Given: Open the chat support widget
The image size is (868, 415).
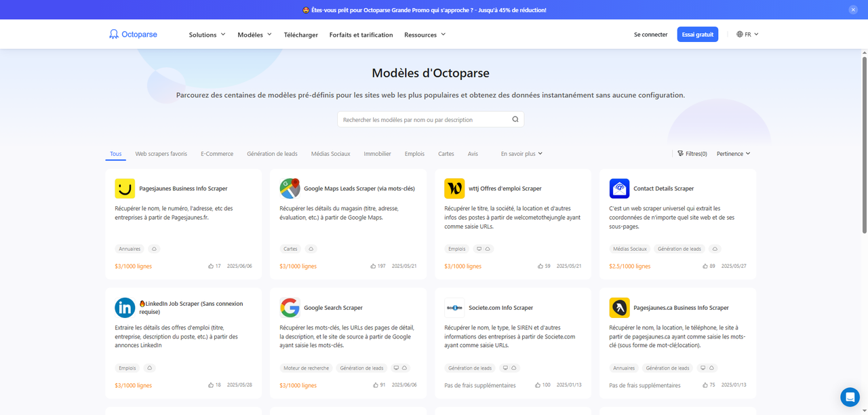Looking at the screenshot, I should point(850,397).
